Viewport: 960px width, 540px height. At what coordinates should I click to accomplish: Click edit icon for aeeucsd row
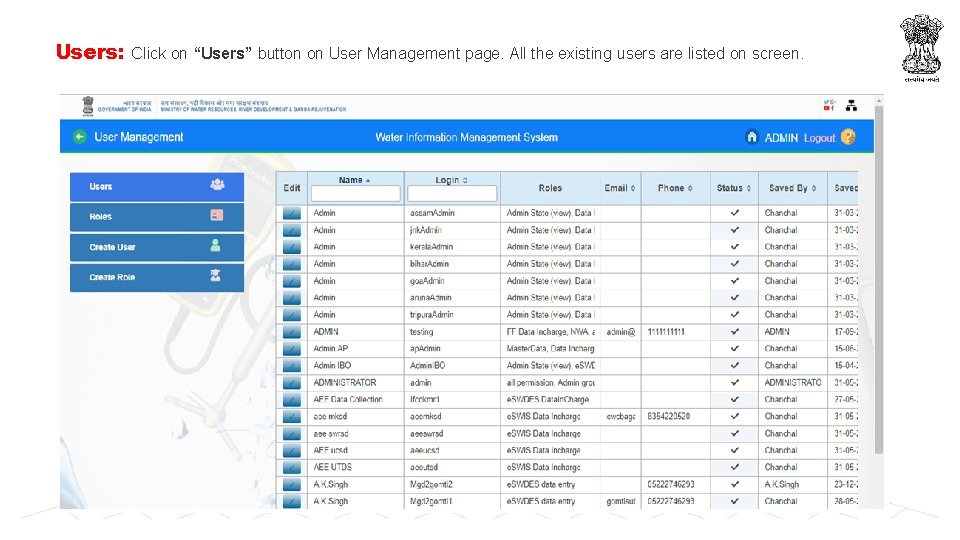click(x=292, y=450)
